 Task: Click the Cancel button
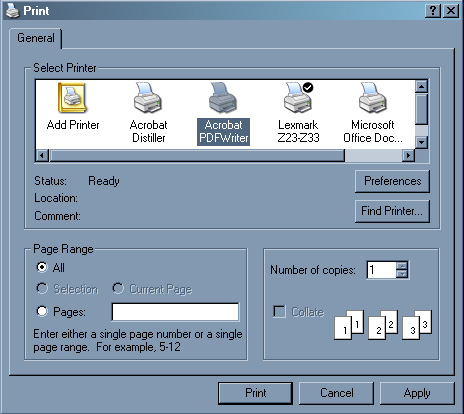pos(336,393)
